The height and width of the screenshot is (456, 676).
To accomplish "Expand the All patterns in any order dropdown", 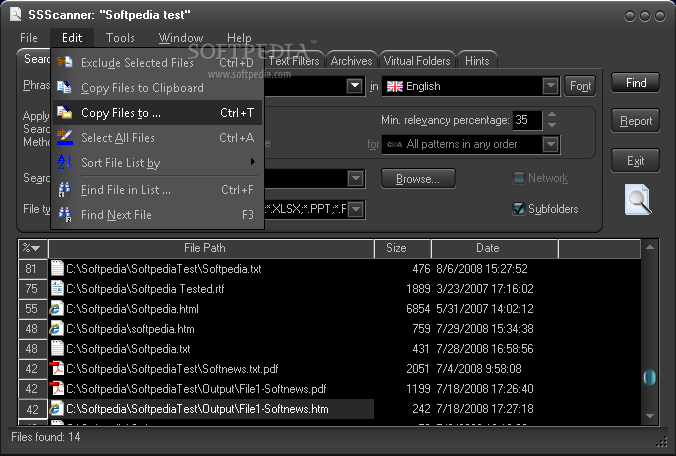I will click(x=551, y=144).
